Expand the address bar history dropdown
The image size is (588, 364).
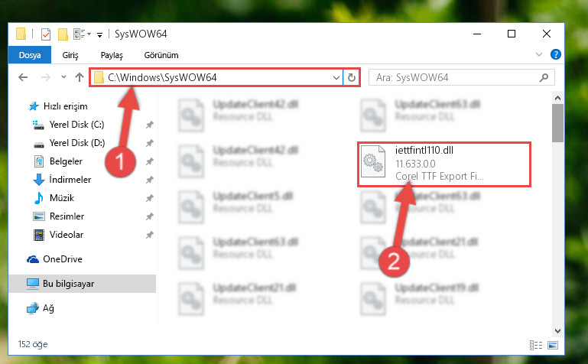[336, 77]
